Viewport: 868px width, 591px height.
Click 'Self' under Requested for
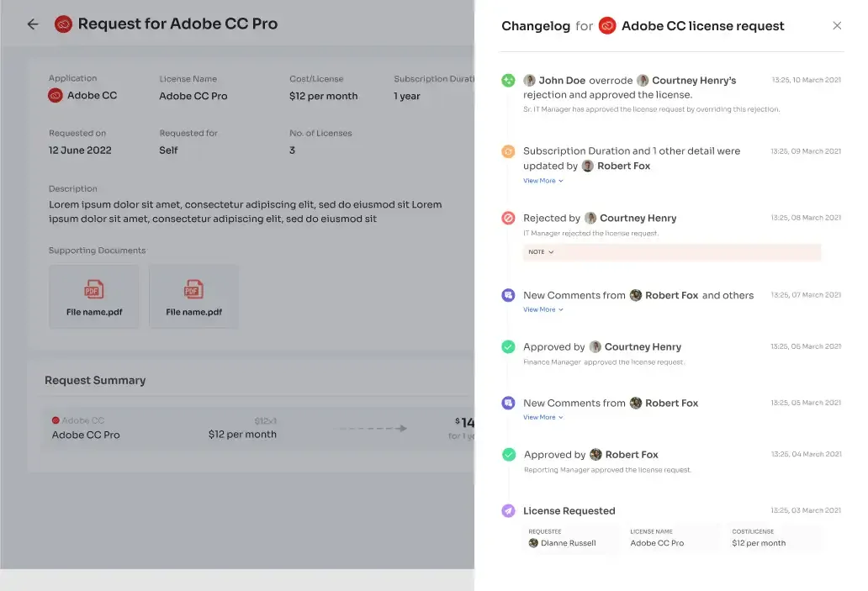(x=168, y=150)
